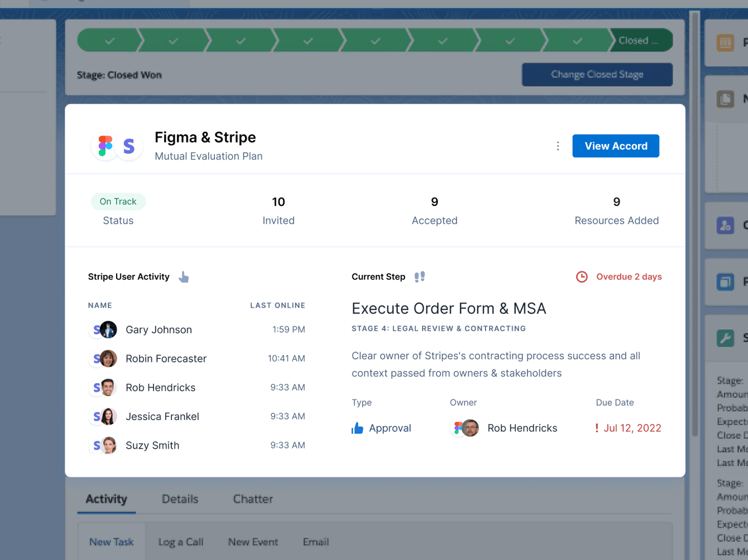
Task: Click the footsteps icon beside Current Step
Action: [x=420, y=277]
